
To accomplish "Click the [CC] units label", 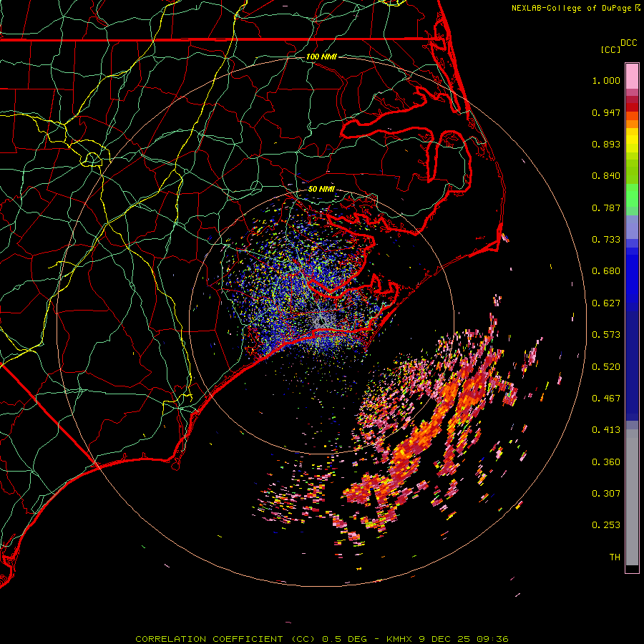I will point(610,49).
